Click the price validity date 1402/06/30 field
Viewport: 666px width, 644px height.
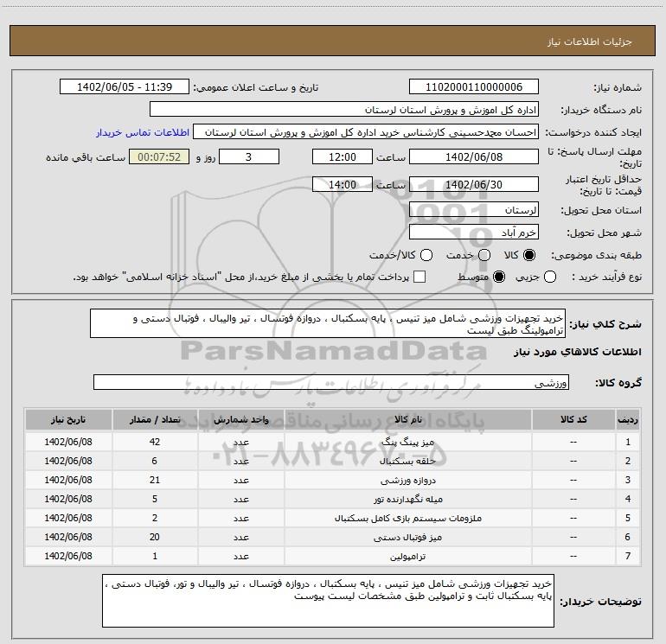pos(474,184)
